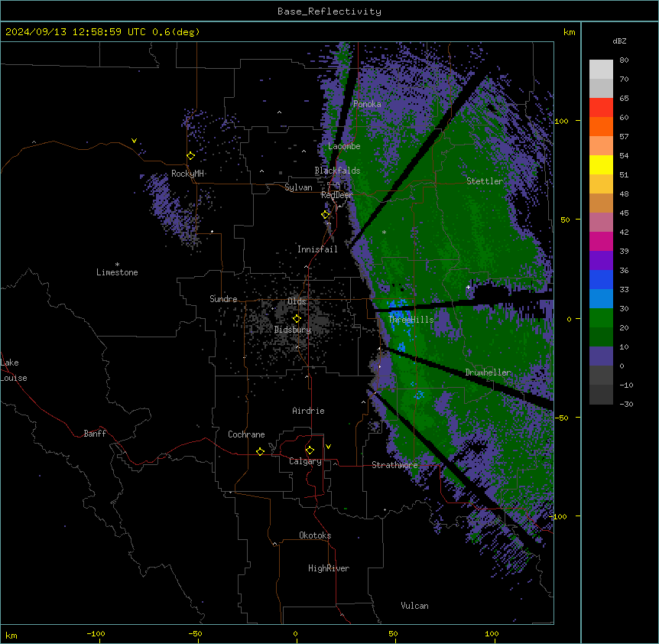Click the yellow V marker northwest of RockyMH
The width and height of the screenshot is (659, 644).
[134, 141]
